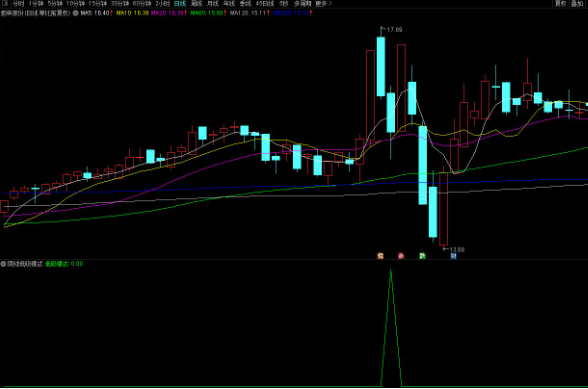Click the red arrow next to MA5 value

pyautogui.click(x=111, y=13)
